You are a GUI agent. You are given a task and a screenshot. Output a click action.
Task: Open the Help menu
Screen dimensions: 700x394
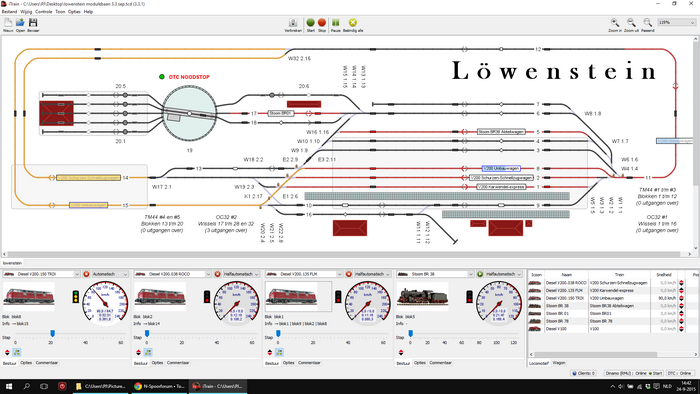[88, 12]
